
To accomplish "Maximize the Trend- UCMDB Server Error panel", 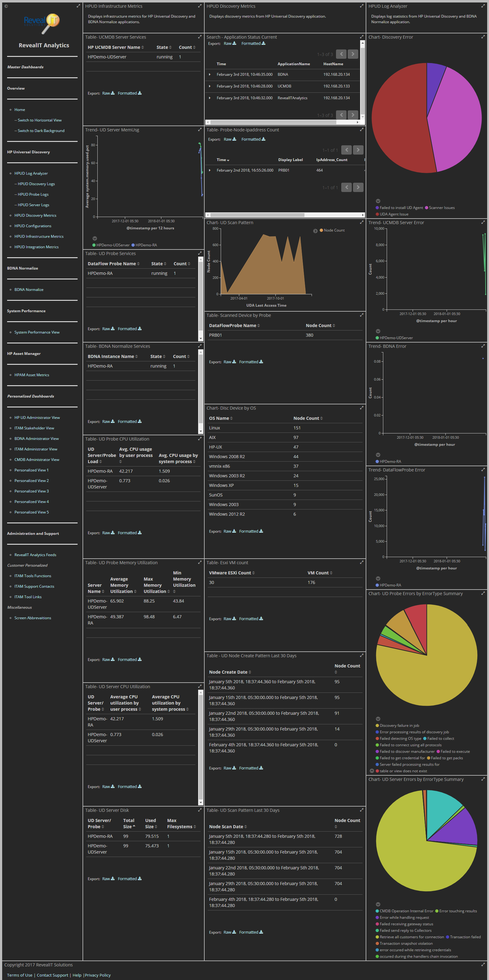I will coord(483,223).
